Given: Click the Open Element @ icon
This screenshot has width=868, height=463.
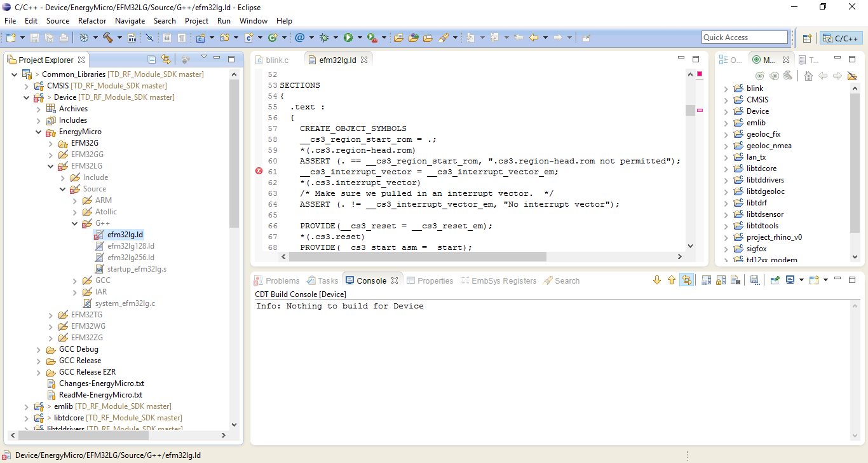Looking at the screenshot, I should point(299,38).
